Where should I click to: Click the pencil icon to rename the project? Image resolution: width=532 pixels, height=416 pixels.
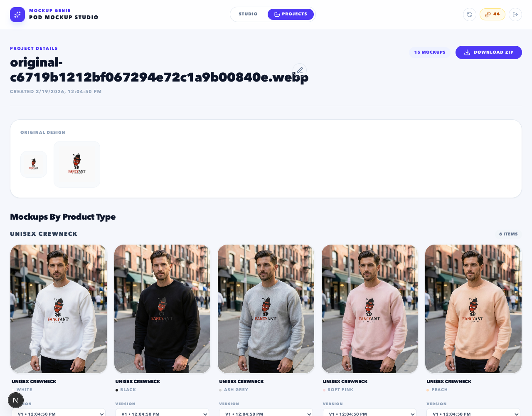click(x=300, y=71)
